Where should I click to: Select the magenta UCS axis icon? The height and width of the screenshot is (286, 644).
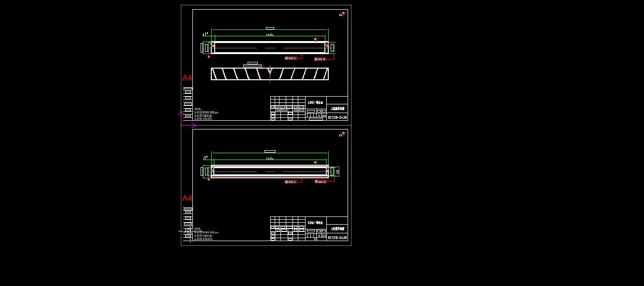click(x=187, y=119)
